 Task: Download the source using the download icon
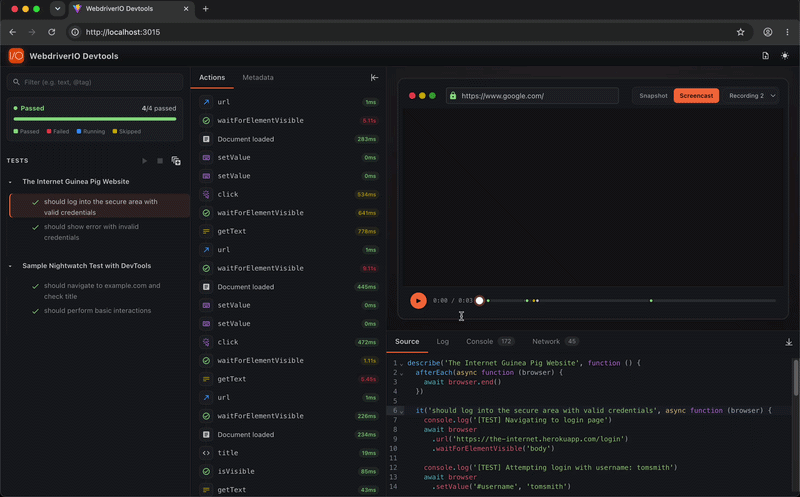[x=789, y=342]
